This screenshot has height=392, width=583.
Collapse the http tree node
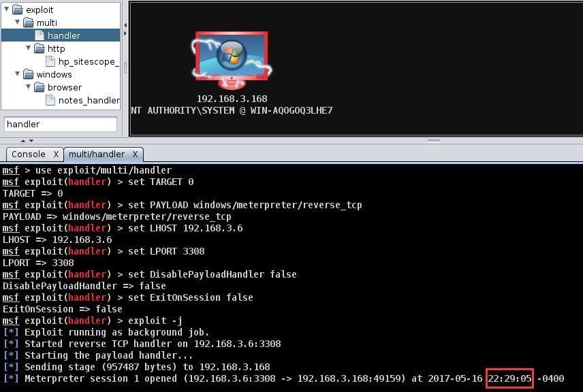tap(28, 48)
